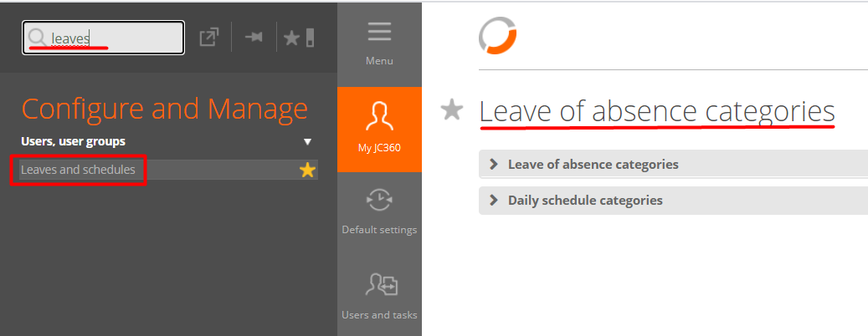Click the open-in-new-window icon
The width and height of the screenshot is (868, 336).
point(208,38)
